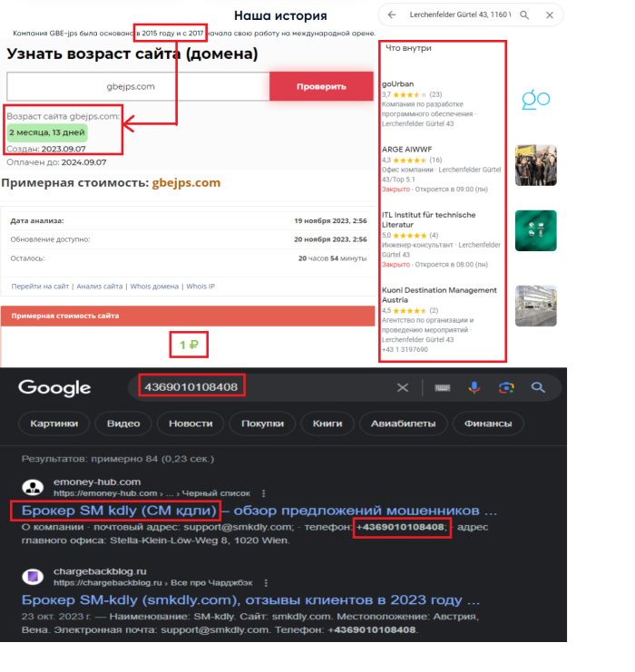The image size is (635, 672).
Task: Click the Что внутри heading
Action: [x=408, y=48]
